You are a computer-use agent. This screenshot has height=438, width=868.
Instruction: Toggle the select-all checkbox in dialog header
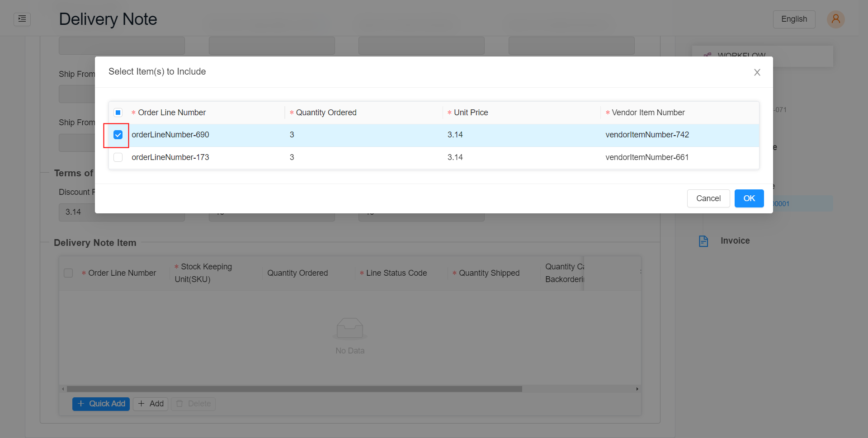(118, 113)
